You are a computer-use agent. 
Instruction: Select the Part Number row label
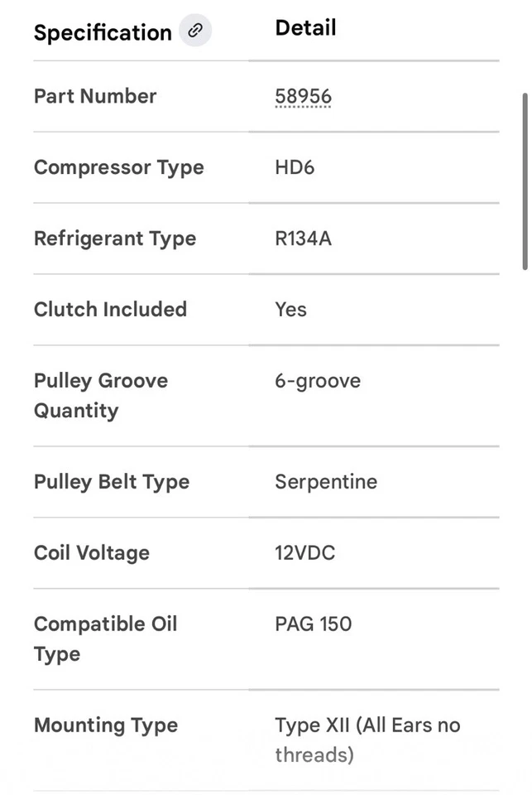95,96
